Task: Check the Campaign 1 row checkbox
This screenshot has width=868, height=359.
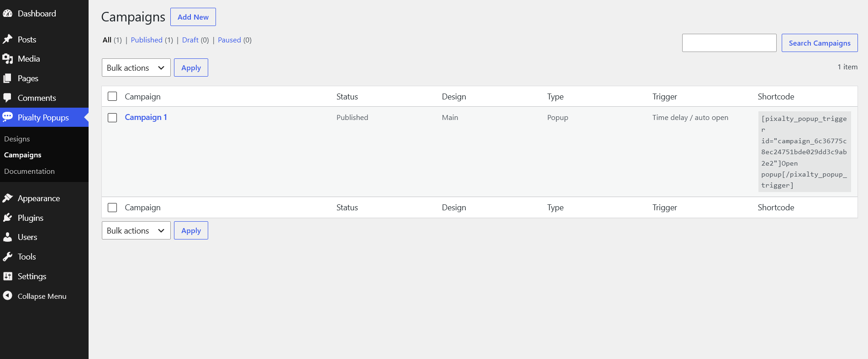Action: (x=112, y=118)
